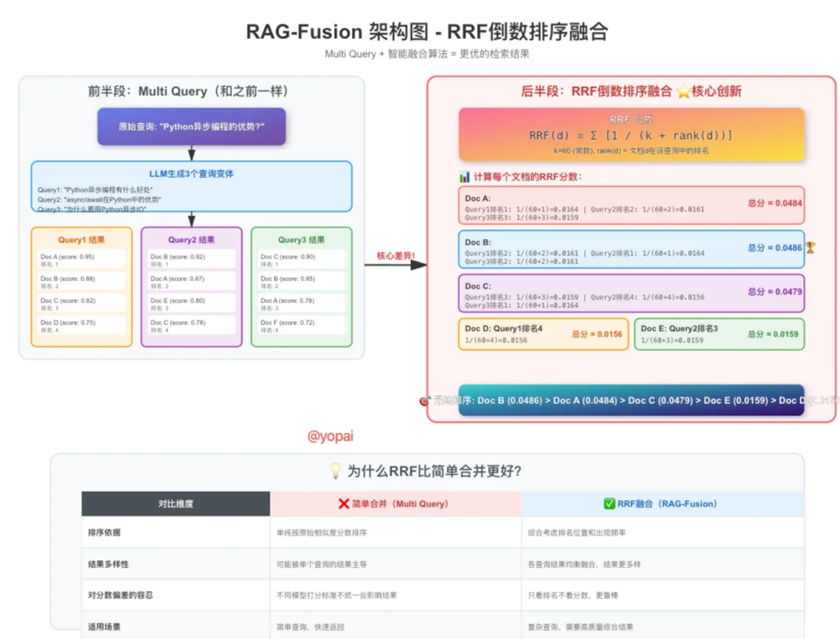The image size is (840, 639).
Task: Click the RRF(d) = Σ formula text
Action: coord(630,135)
